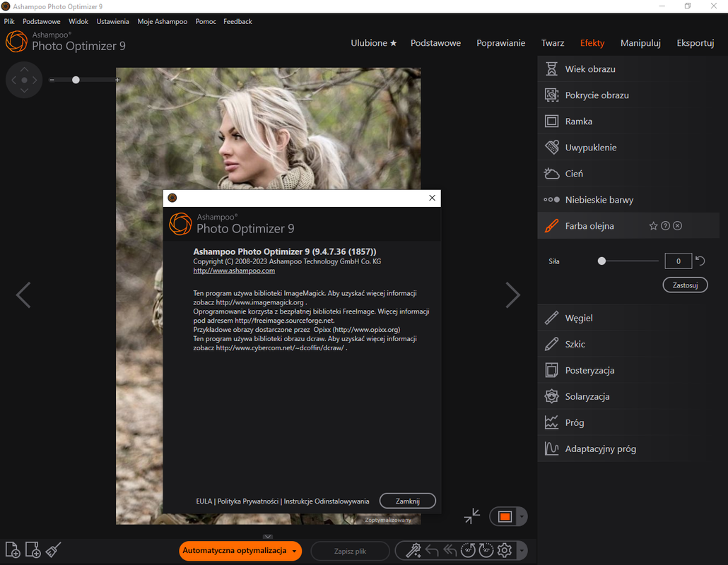The height and width of the screenshot is (565, 728).
Task: Click the add folder icon
Action: click(33, 550)
